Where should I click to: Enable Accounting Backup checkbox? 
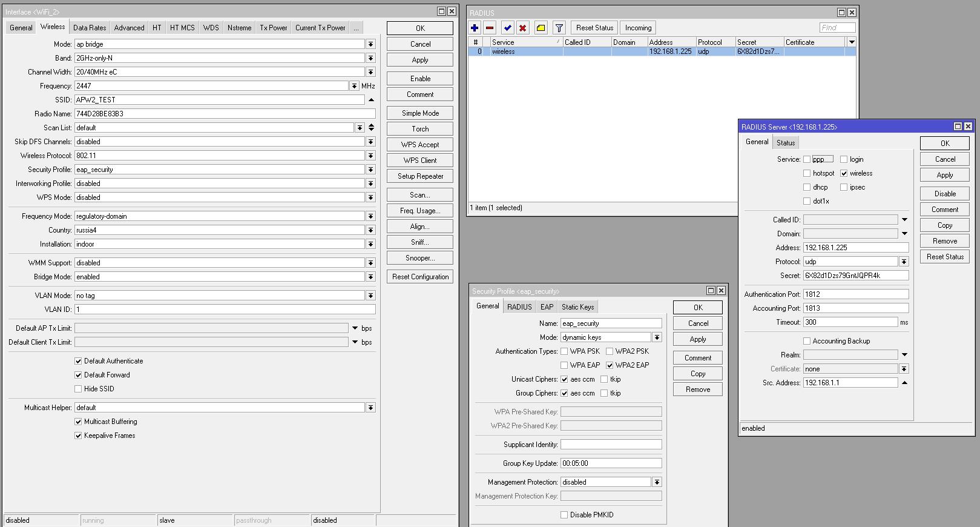807,341
